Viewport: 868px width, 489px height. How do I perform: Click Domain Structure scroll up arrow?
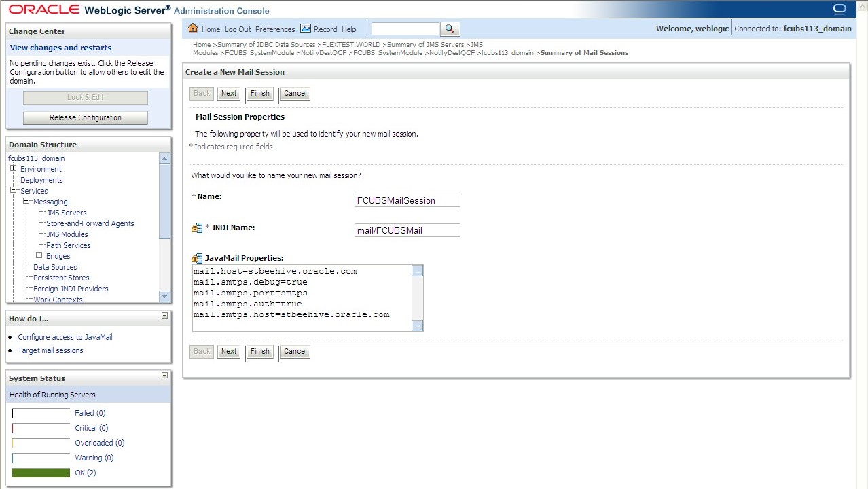coord(164,158)
